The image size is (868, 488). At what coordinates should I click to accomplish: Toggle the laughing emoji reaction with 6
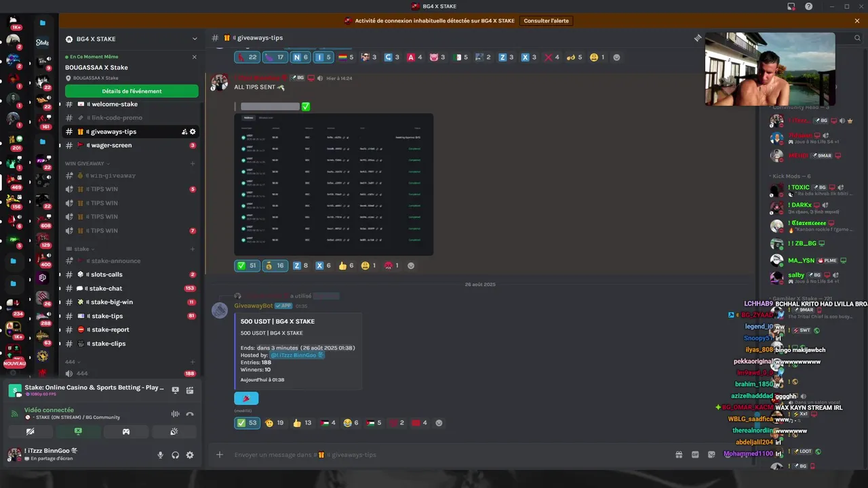[x=351, y=423]
